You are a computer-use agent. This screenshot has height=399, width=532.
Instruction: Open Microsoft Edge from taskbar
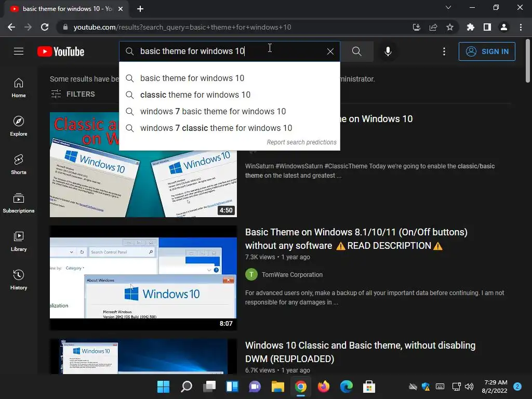point(347,387)
